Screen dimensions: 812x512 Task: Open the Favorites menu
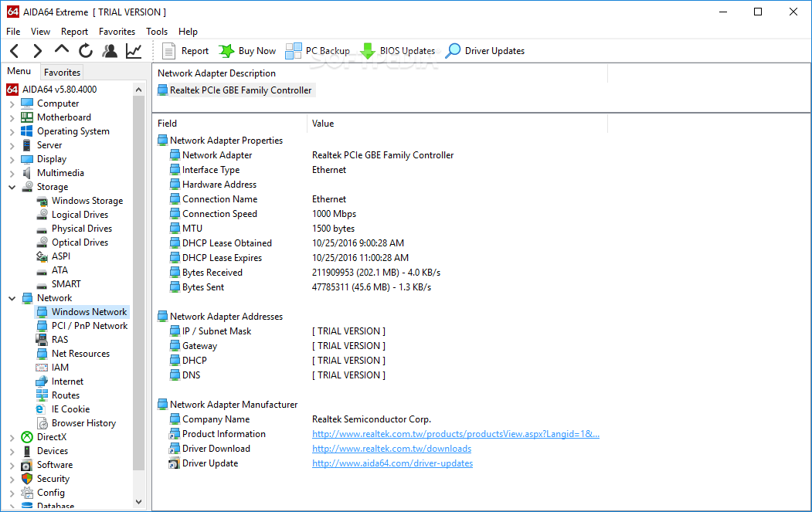pyautogui.click(x=117, y=32)
